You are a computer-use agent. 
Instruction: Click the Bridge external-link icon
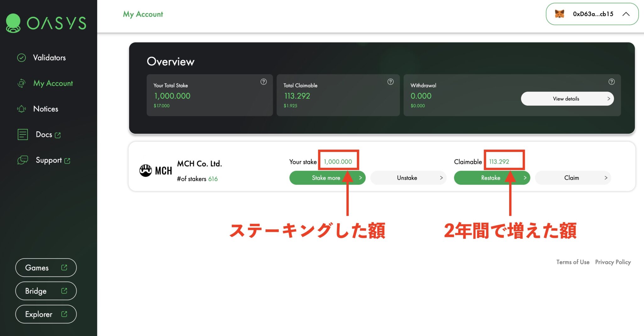click(64, 291)
